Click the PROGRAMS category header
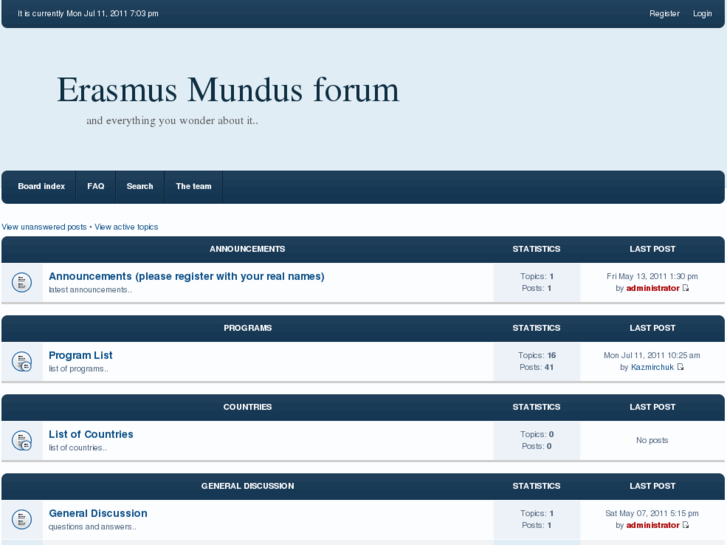The image size is (727, 545). (x=248, y=328)
